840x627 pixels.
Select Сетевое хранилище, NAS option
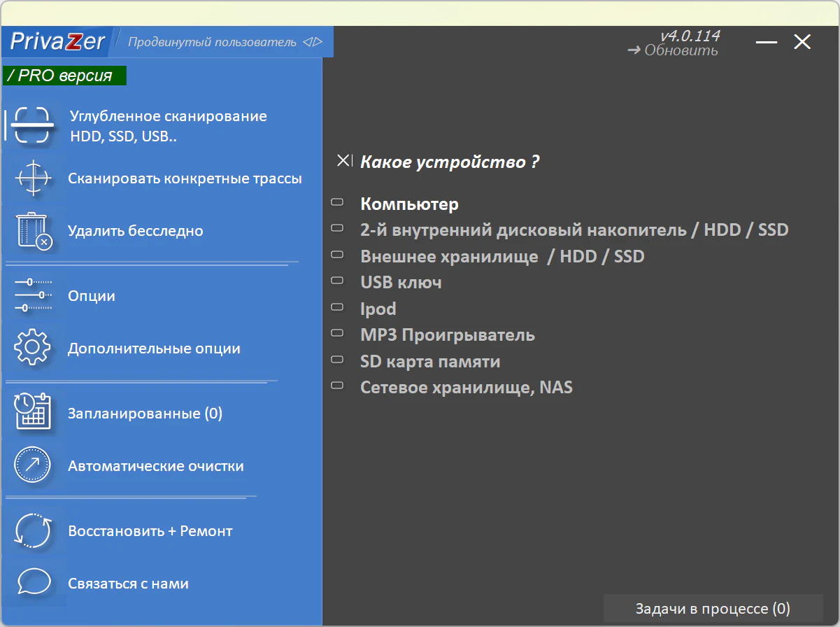tap(466, 387)
